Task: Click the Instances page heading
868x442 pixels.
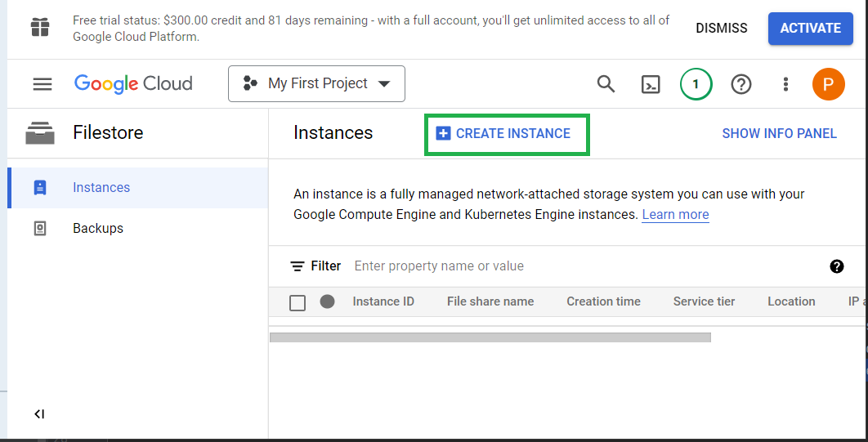Action: coord(333,133)
